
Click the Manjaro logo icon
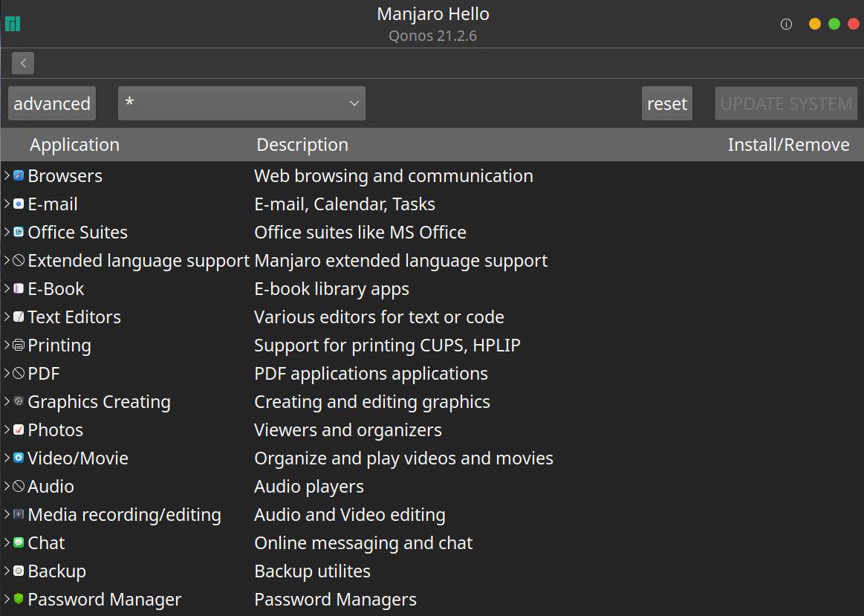coord(13,25)
